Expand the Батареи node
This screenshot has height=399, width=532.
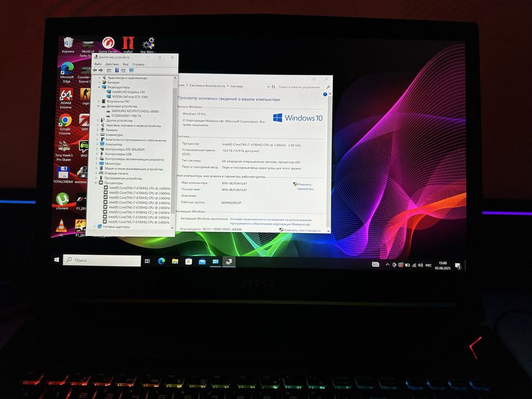click(x=100, y=83)
